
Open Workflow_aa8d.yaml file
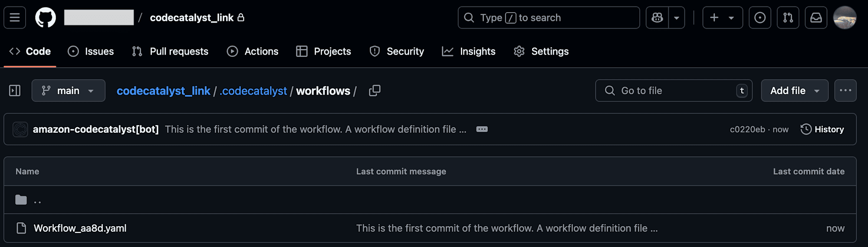tap(80, 228)
